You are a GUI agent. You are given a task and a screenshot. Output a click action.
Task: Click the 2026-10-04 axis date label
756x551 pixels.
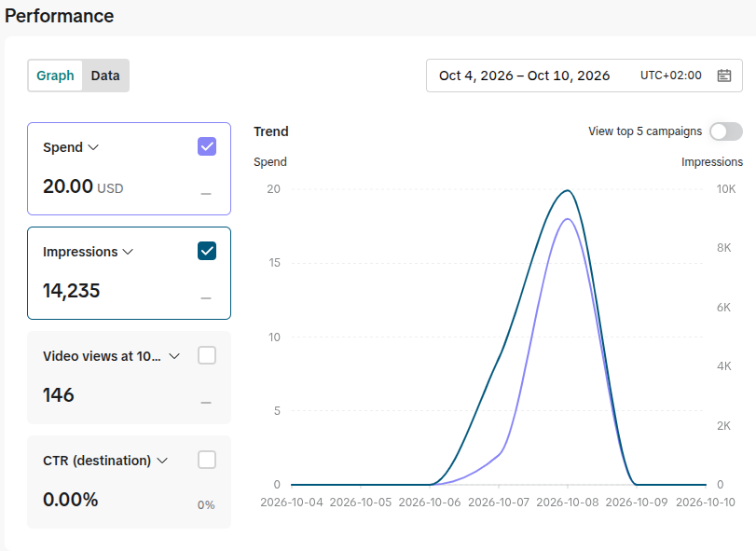(x=292, y=503)
